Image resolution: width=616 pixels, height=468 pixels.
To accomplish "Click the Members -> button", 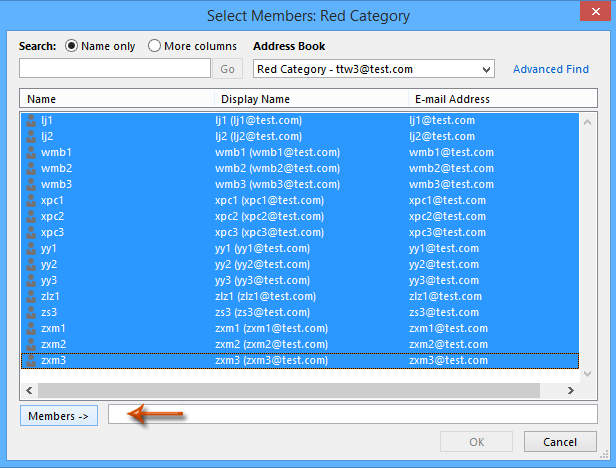I will click(x=59, y=416).
